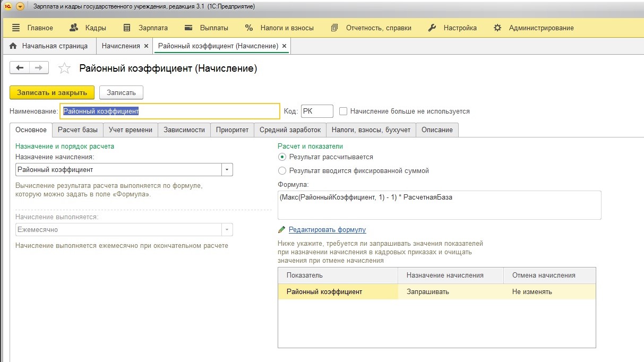The height and width of the screenshot is (362, 644).
Task: Select Результат рассчитывается radio button
Action: click(282, 157)
